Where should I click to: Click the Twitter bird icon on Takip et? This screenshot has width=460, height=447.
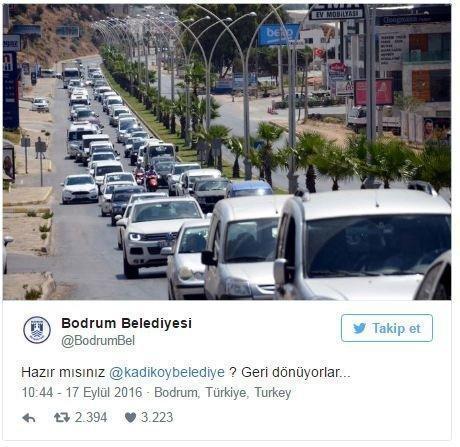359,328
